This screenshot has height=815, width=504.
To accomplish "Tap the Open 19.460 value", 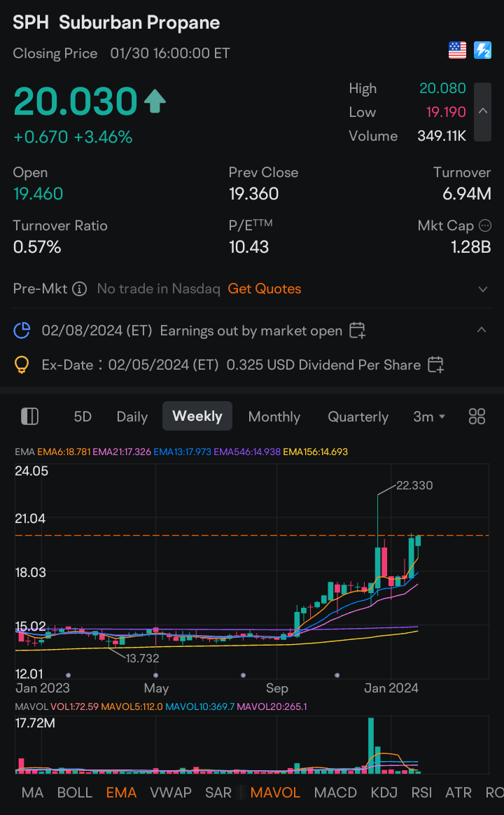I will [x=38, y=194].
